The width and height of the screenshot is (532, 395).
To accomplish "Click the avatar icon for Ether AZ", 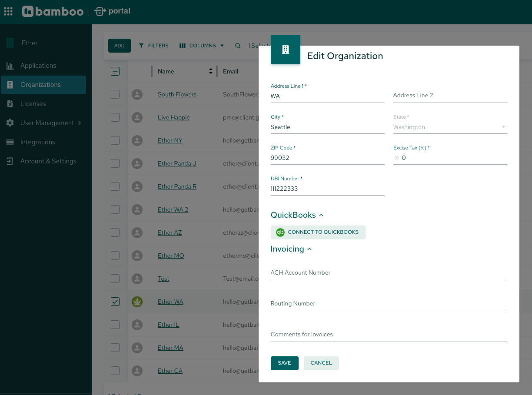I will coord(137,232).
